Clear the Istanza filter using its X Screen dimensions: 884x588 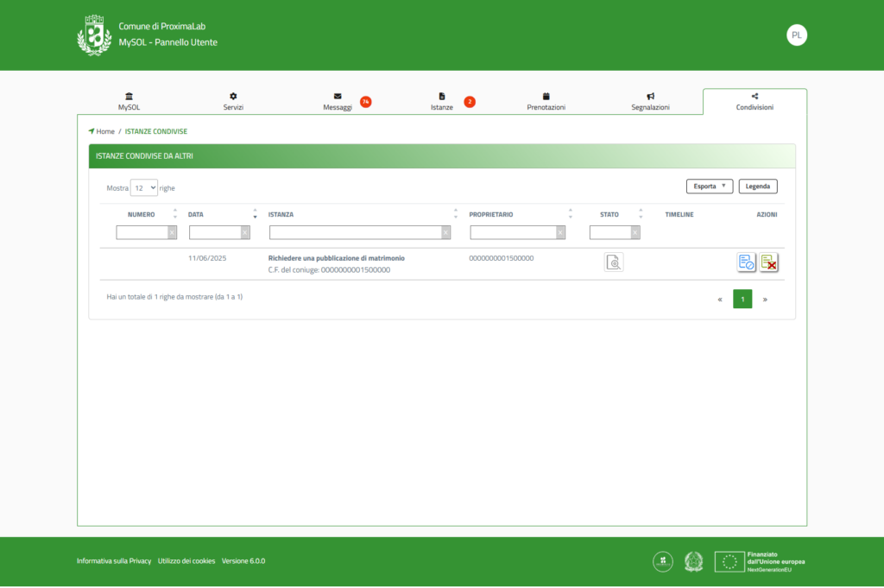click(445, 232)
